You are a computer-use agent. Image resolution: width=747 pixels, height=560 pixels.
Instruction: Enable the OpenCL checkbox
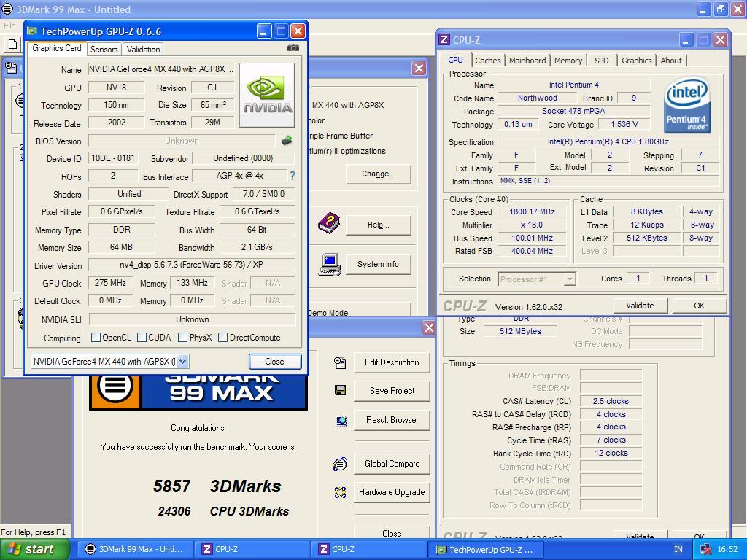[96, 337]
